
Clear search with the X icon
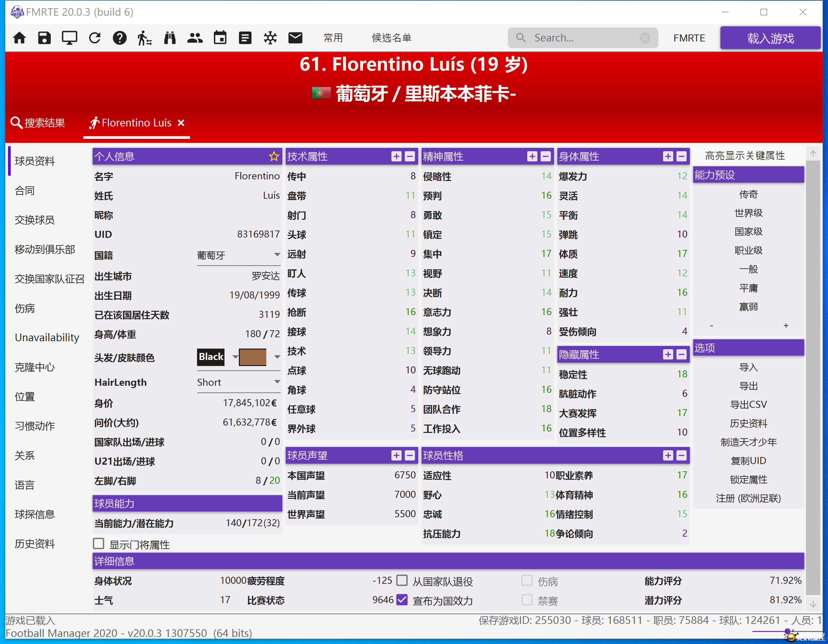tap(645, 38)
